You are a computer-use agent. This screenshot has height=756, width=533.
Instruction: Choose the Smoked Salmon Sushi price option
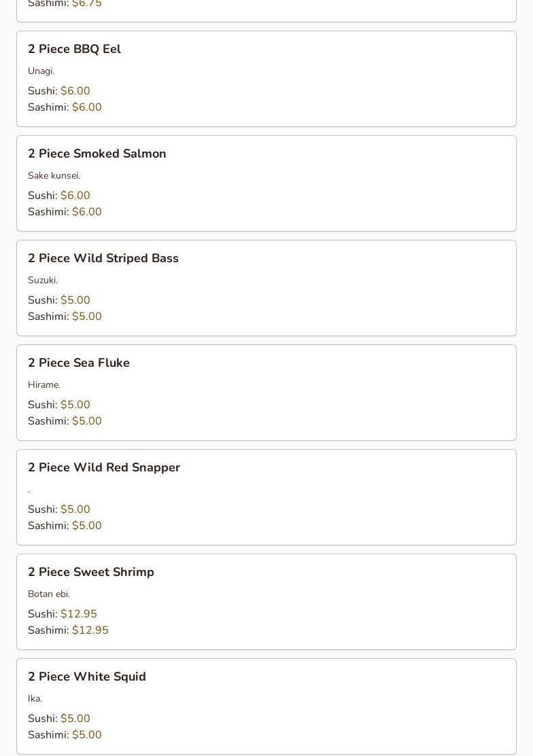[75, 196]
